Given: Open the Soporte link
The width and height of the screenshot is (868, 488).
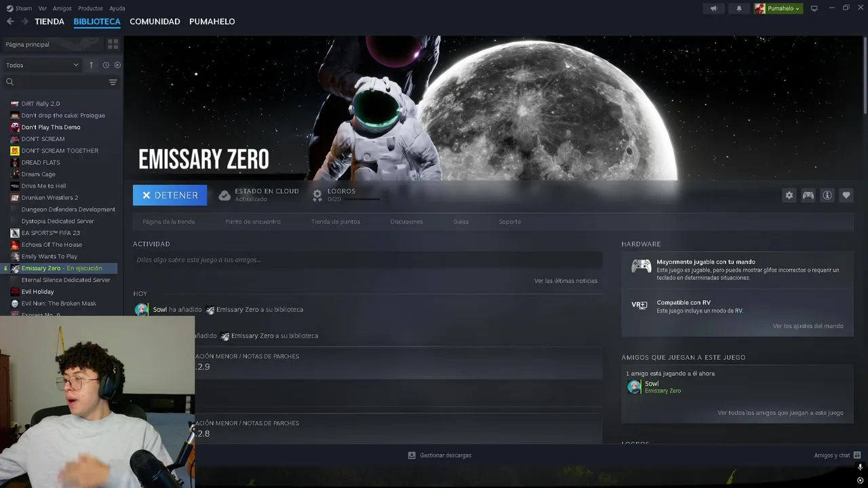Looking at the screenshot, I should pyautogui.click(x=510, y=222).
